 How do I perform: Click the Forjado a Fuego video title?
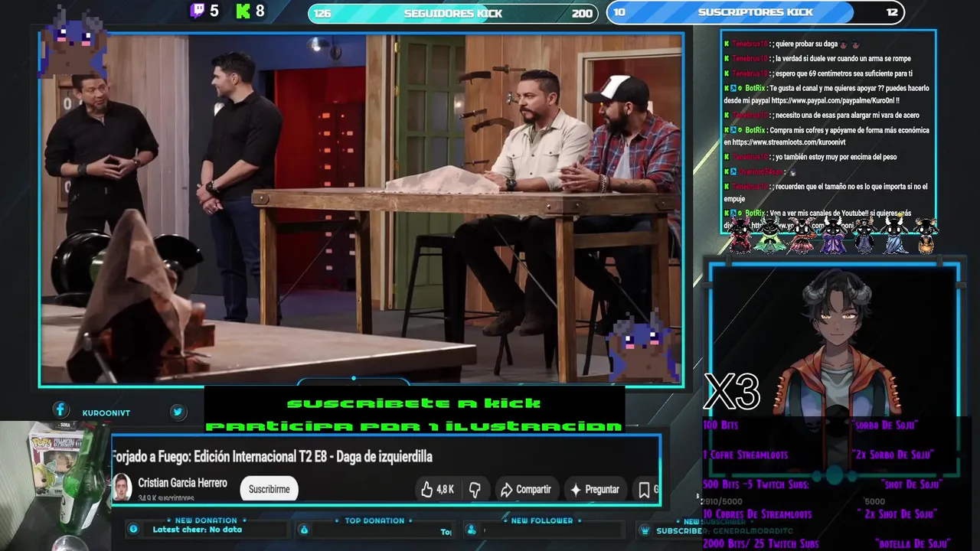click(273, 456)
